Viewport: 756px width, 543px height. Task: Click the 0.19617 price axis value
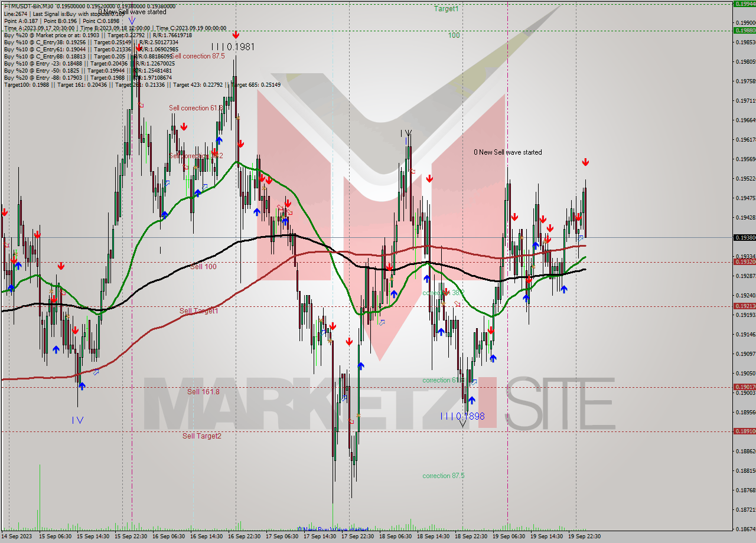tap(745, 139)
